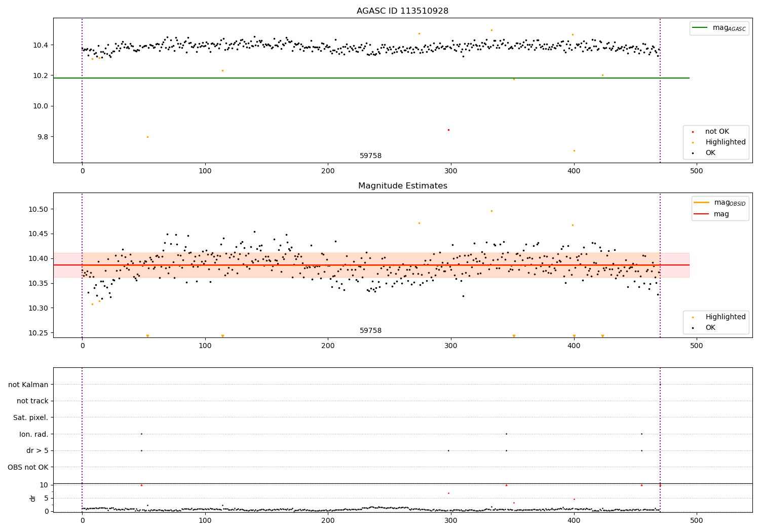The width and height of the screenshot is (760, 532).
Task: Click the 300 x-axis tick of bottom plot
Action: coord(451,521)
